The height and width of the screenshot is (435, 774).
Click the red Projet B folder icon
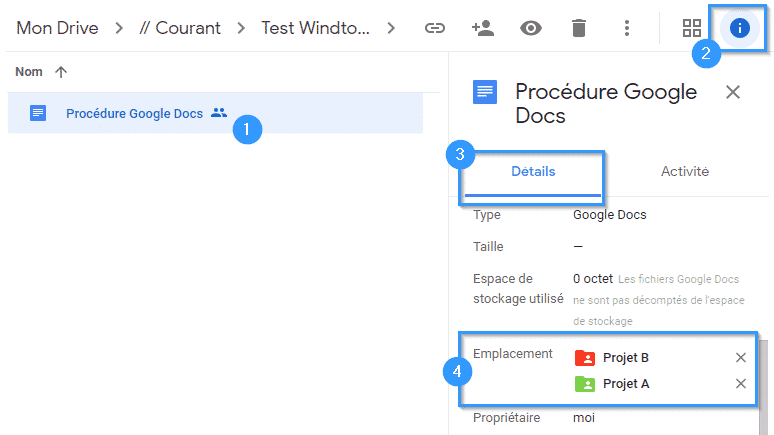click(585, 357)
